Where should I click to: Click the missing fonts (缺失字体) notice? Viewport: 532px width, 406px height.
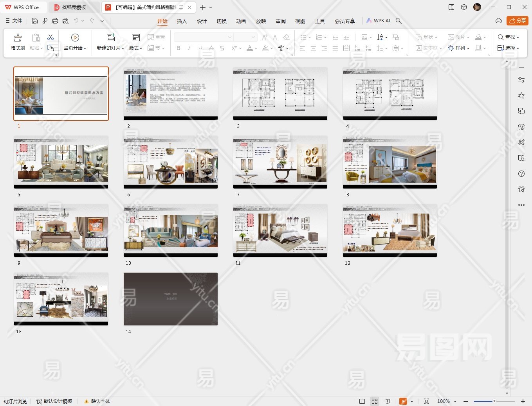pos(100,401)
